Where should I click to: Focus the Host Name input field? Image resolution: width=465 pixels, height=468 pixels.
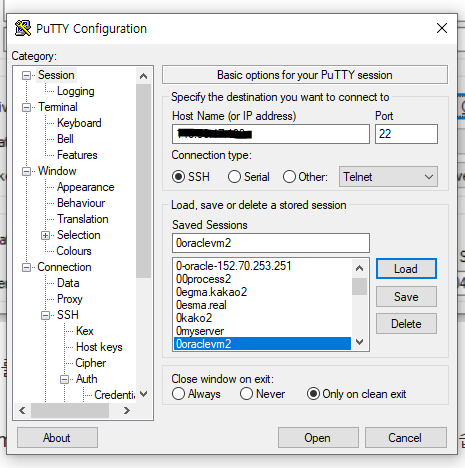(x=271, y=134)
